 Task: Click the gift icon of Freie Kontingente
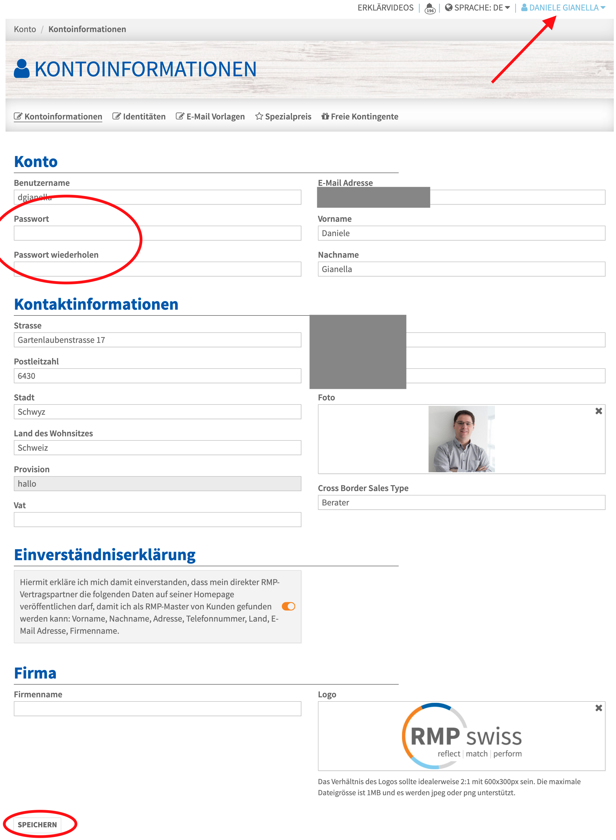tap(325, 116)
